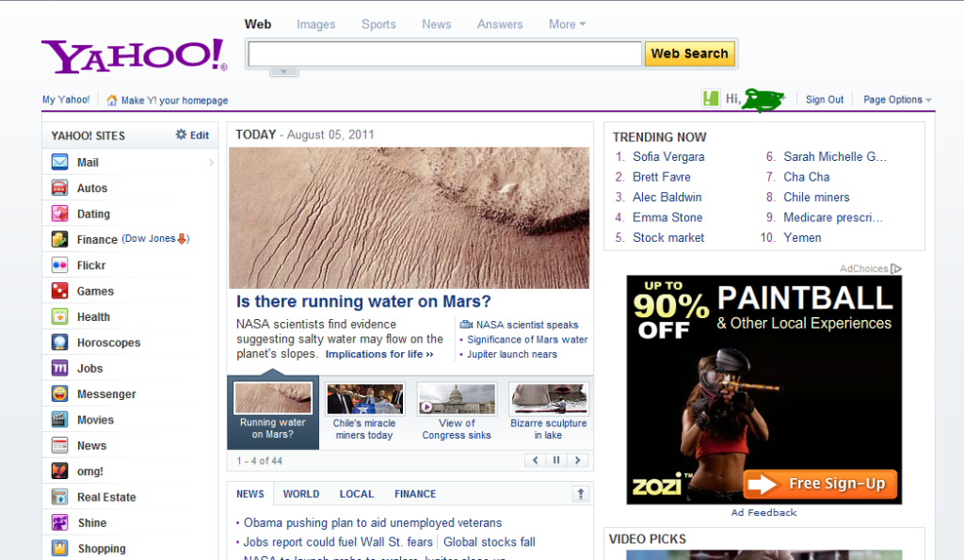
Task: Pause the Today story carousel
Action: pos(556,460)
